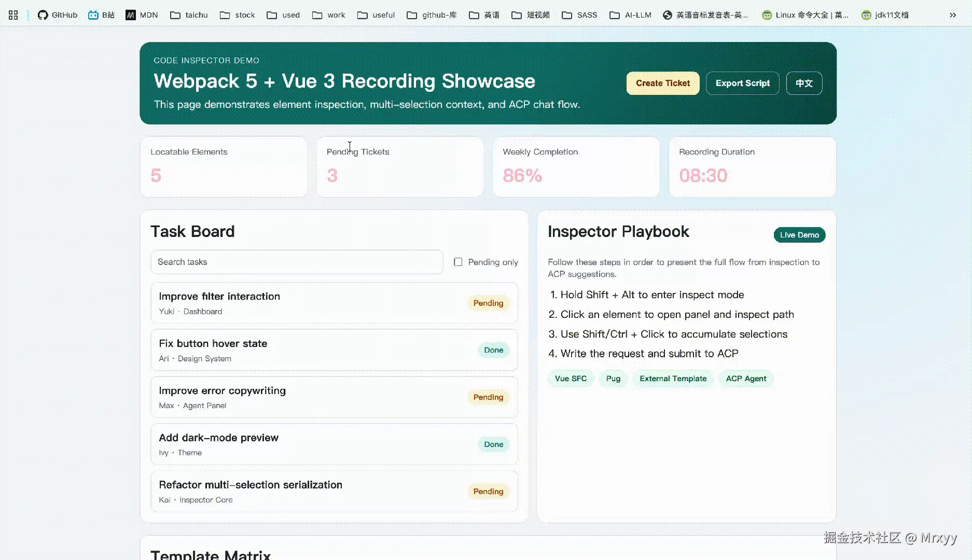Click the Fix button hover state task title
Screen dimensions: 972x560
pyautogui.click(x=213, y=343)
